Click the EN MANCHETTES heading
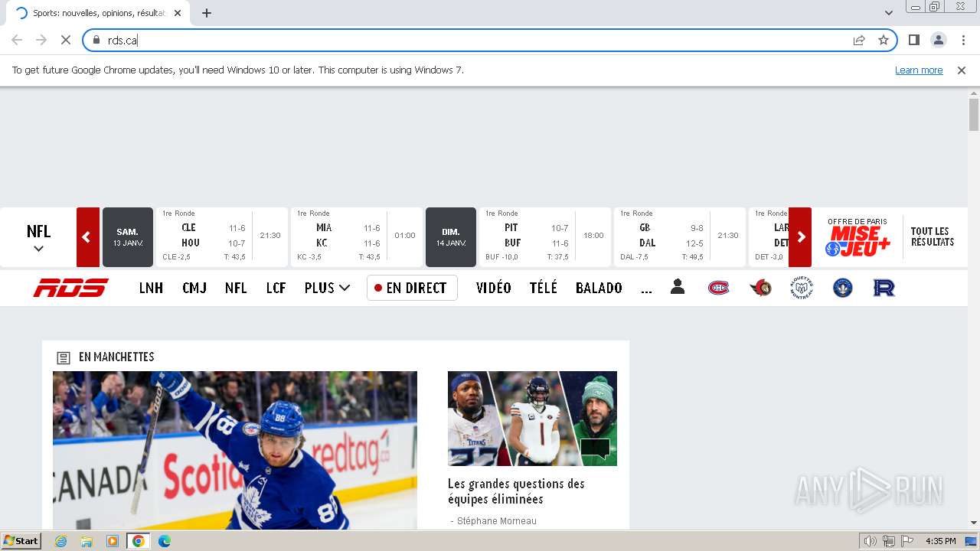 click(x=116, y=357)
